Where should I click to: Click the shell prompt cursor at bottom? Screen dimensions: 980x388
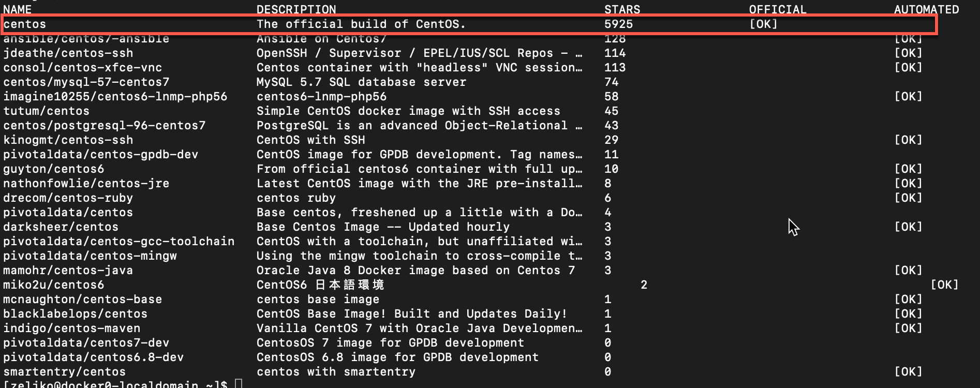[x=239, y=384]
